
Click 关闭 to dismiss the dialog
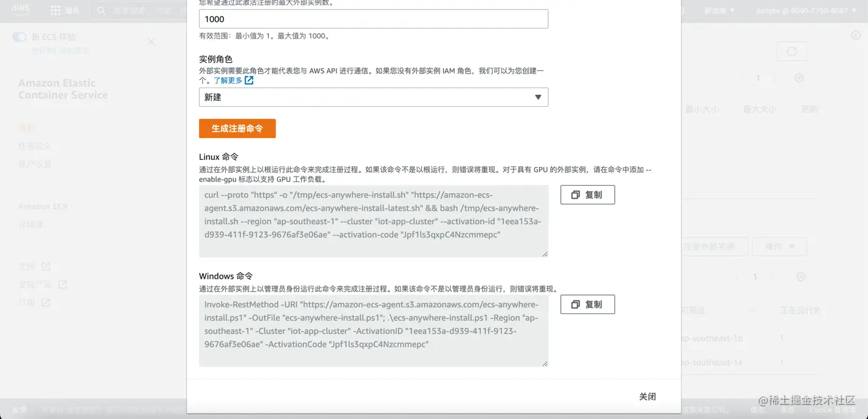tap(648, 397)
